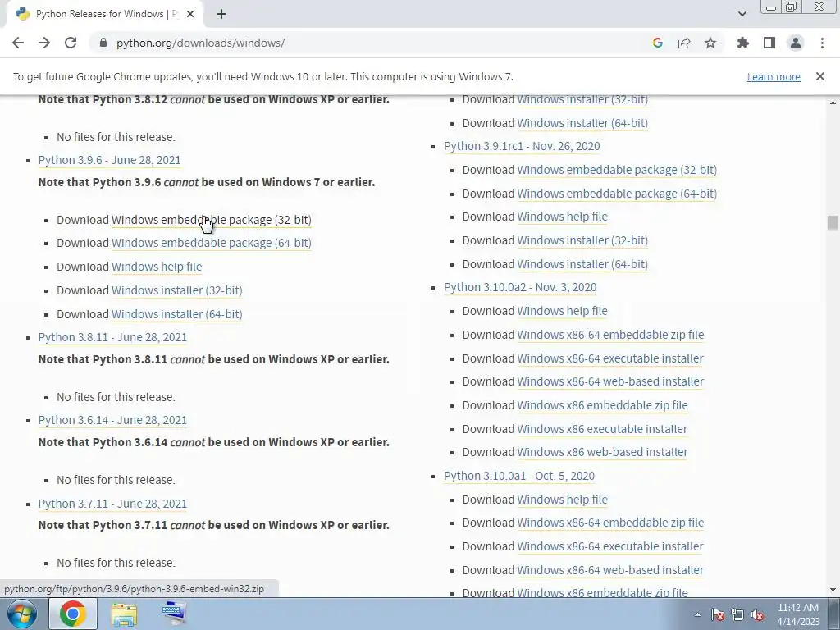Open Action Center flag icon

point(718,614)
